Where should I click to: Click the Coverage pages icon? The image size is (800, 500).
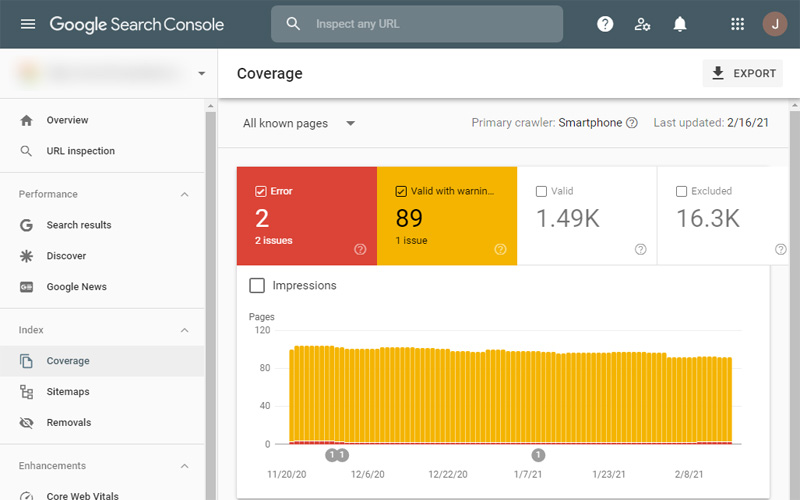tap(26, 361)
